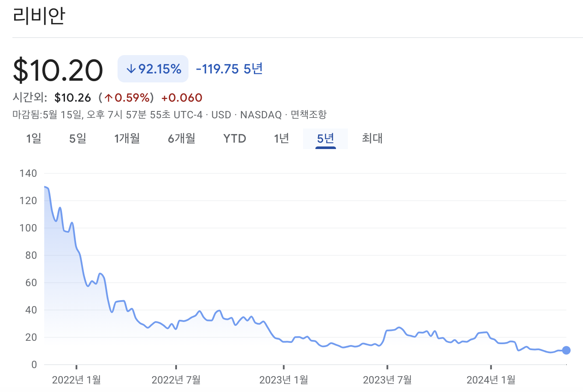Click the -119.75 5년 change text
The width and height of the screenshot is (583, 392).
pyautogui.click(x=229, y=69)
